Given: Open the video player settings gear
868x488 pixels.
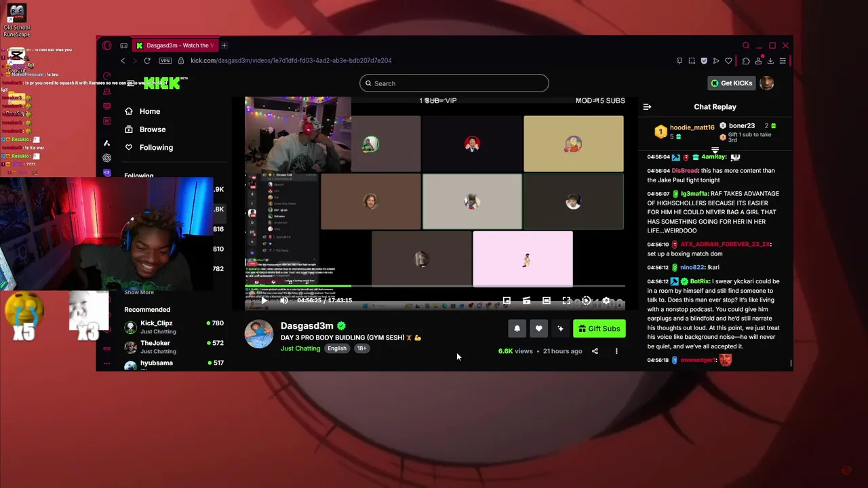Looking at the screenshot, I should [x=607, y=300].
